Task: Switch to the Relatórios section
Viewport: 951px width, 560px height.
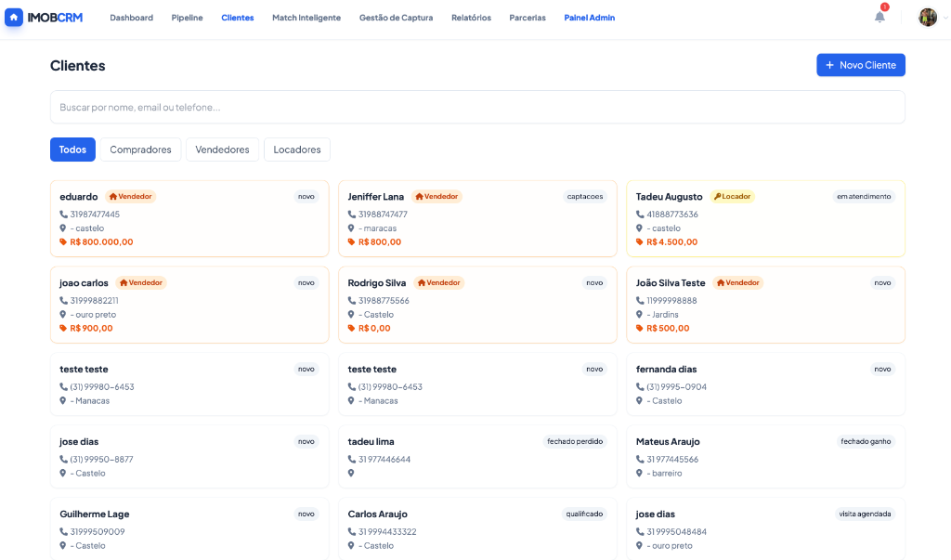Action: coord(471,18)
